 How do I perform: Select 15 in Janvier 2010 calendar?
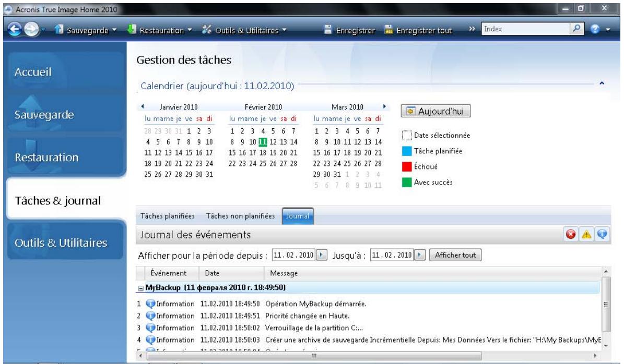[189, 153]
